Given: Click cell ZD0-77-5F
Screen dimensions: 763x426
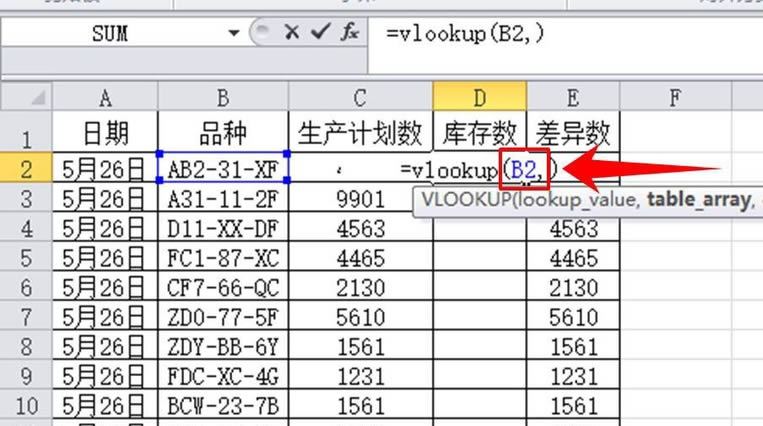Looking at the screenshot, I should [223, 317].
